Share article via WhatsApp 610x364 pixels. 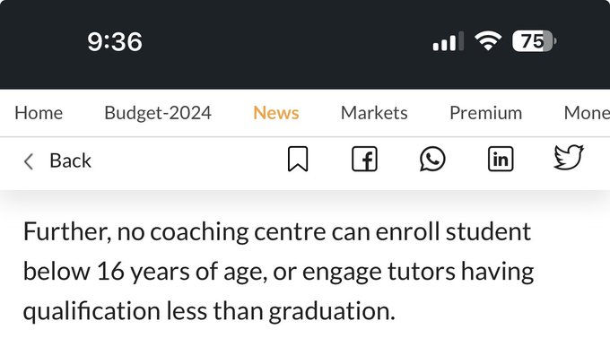[x=432, y=160]
